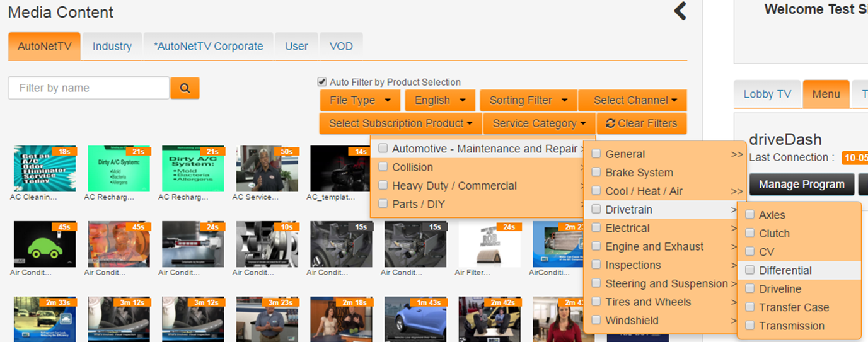
Task: Focus the Filter by name field
Action: 89,88
